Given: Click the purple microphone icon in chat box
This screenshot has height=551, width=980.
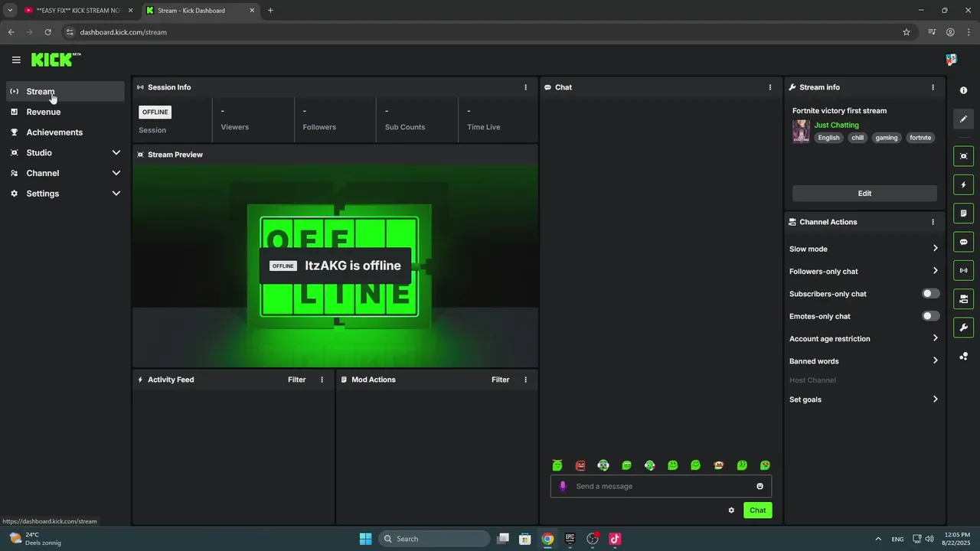Looking at the screenshot, I should point(563,486).
